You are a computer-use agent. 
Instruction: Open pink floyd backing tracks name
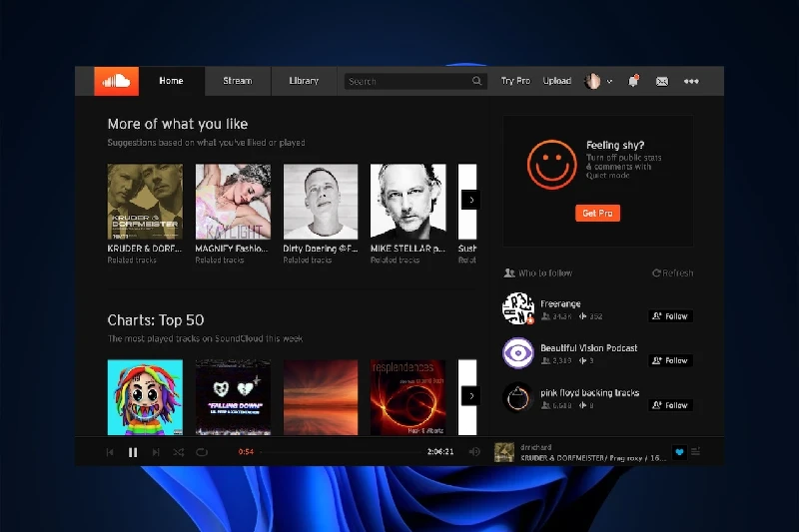click(x=590, y=393)
